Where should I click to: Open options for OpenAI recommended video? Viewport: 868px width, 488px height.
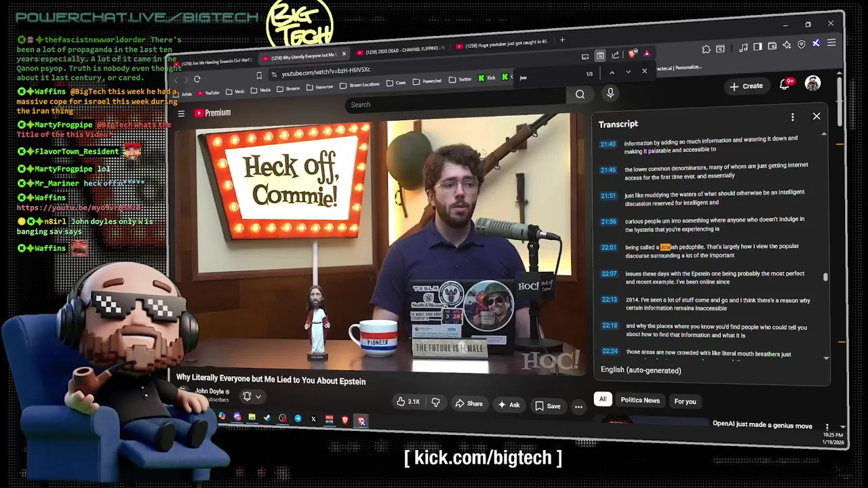coord(827,427)
